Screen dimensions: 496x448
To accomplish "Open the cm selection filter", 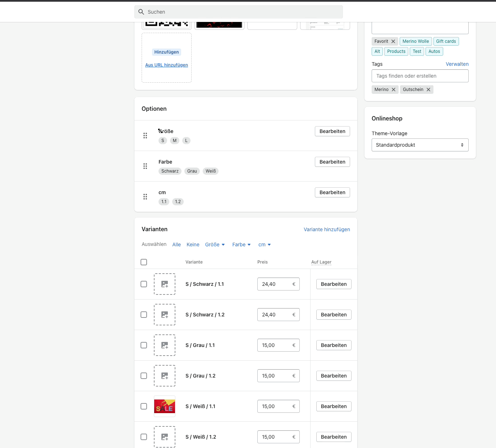I will tap(265, 244).
